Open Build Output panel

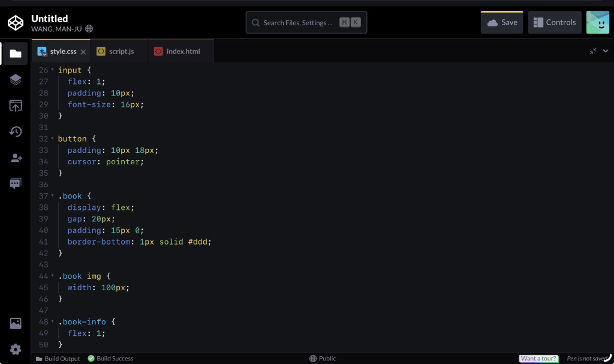click(58, 359)
